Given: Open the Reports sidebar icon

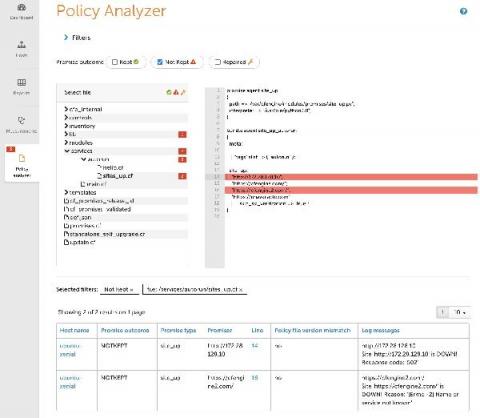Looking at the screenshot, I should [21, 86].
